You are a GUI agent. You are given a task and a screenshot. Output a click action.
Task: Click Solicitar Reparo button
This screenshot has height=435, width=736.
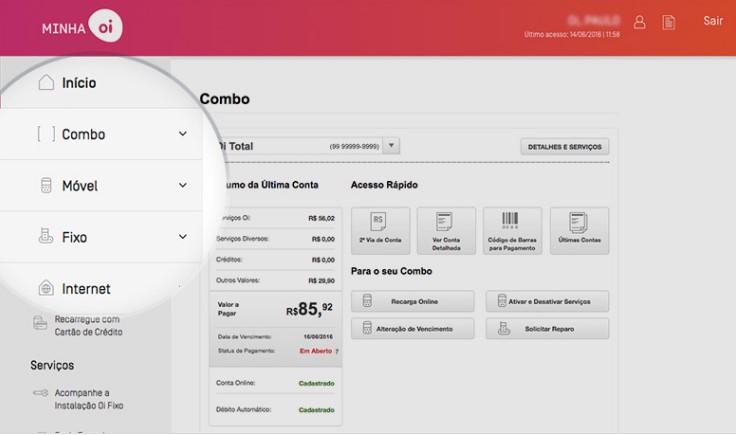tap(547, 328)
